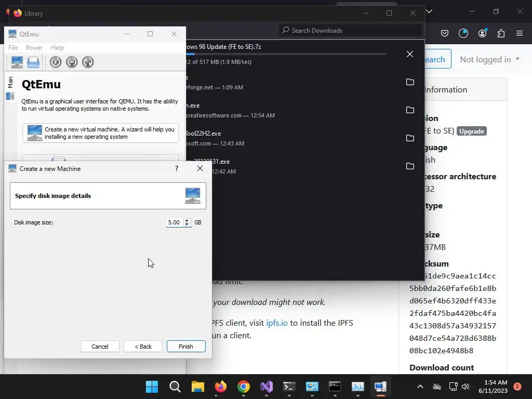The height and width of the screenshot is (399, 532).
Task: Click the restart machine icon in QtEmu toolbar
Action: point(88,62)
